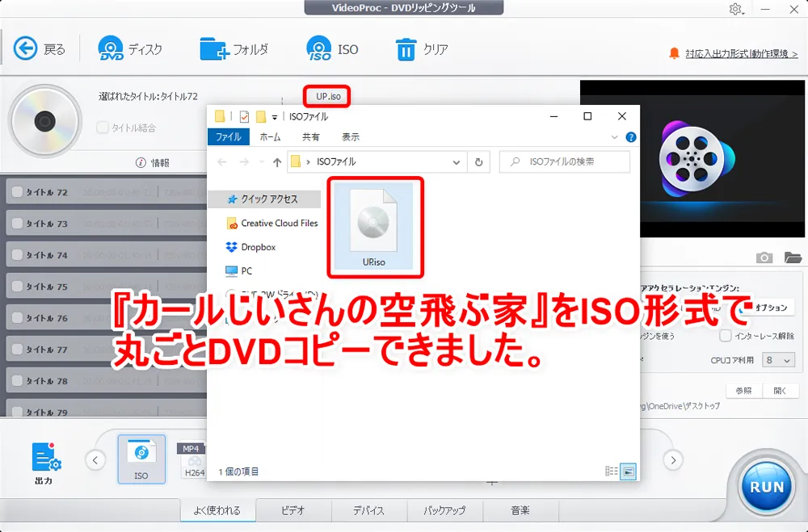Open the 出力 output settings icon
The height and width of the screenshot is (532, 808).
[45, 457]
